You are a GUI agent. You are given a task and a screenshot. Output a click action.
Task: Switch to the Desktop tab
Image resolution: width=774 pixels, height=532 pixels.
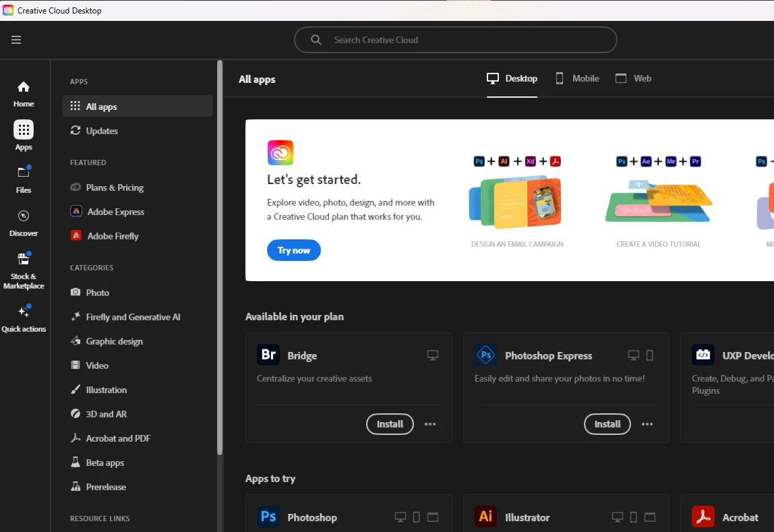point(512,78)
